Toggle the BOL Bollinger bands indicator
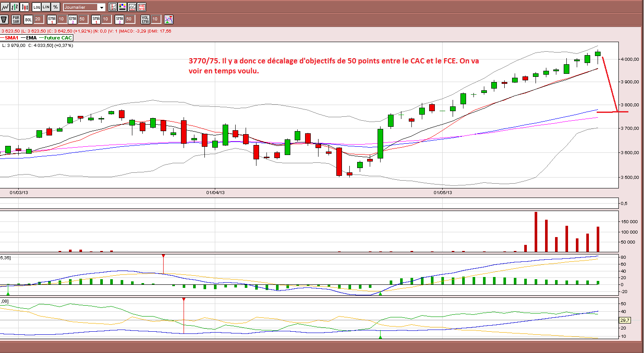 click(x=28, y=19)
